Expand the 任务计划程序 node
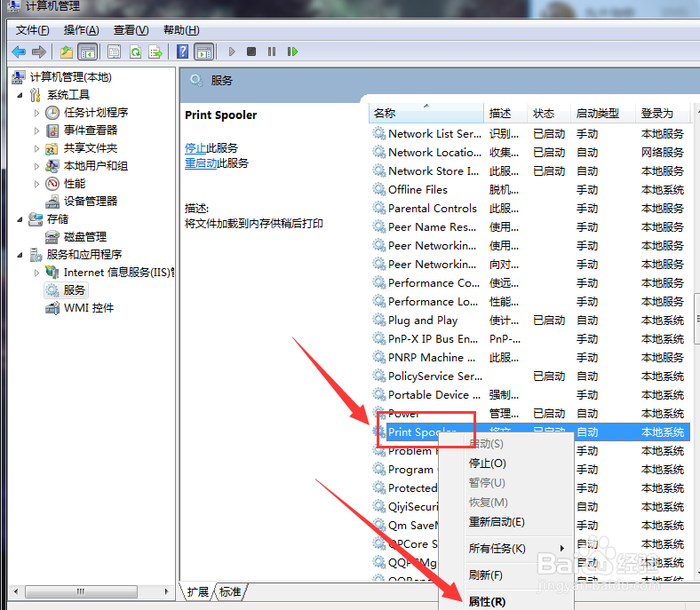Viewport: 700px width, 610px height. pyautogui.click(x=36, y=113)
